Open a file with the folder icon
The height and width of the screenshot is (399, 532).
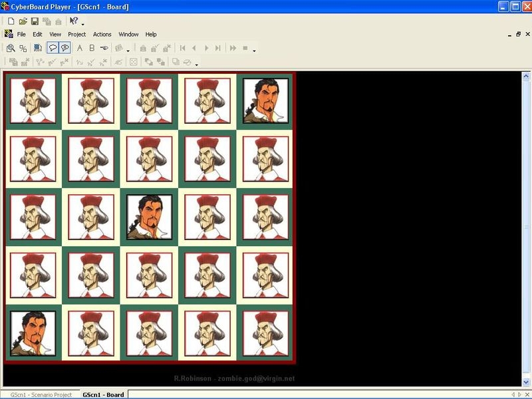coord(23,21)
